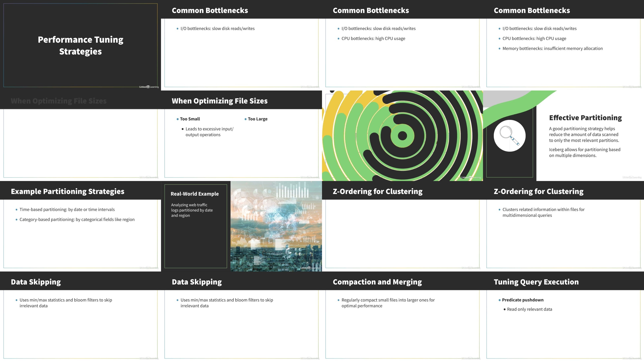Open the Tuning Query Execution slide
Viewport: 644px width, 362px height.
point(563,317)
